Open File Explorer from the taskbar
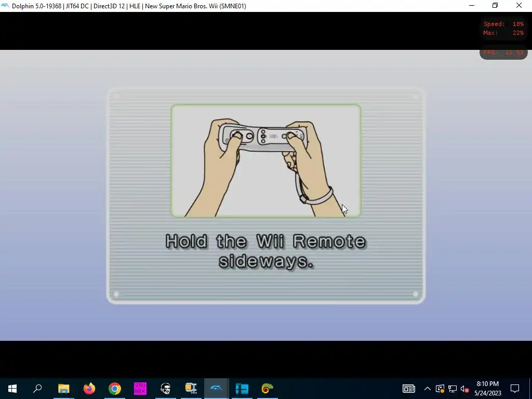Image resolution: width=532 pixels, height=399 pixels. click(63, 389)
